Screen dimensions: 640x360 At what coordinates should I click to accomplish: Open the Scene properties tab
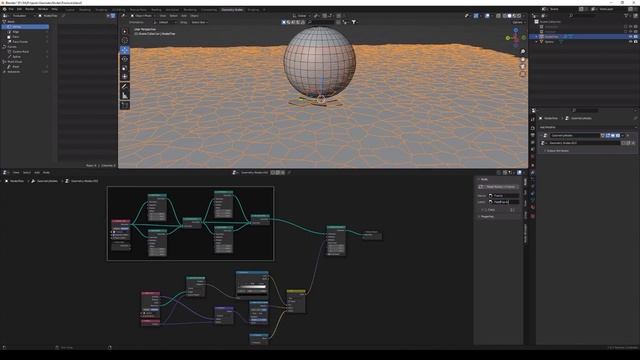click(x=533, y=150)
